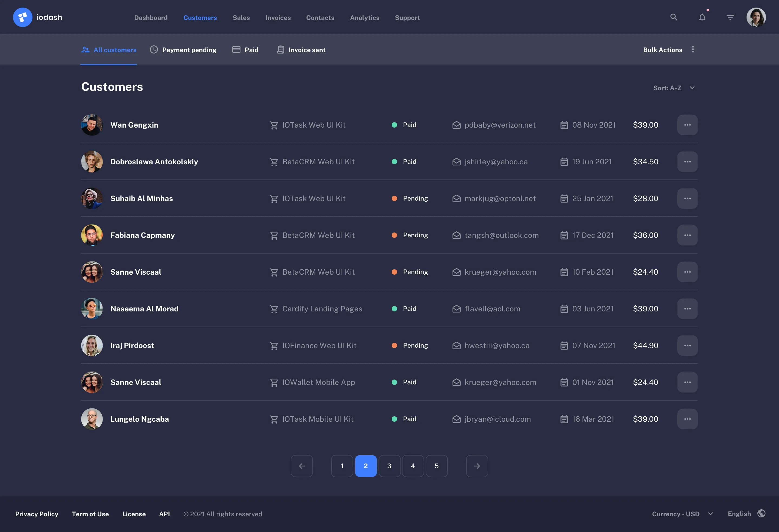Image resolution: width=779 pixels, height=532 pixels.
Task: Click the green Paid status dot for Naseema Al Morad
Action: point(395,308)
